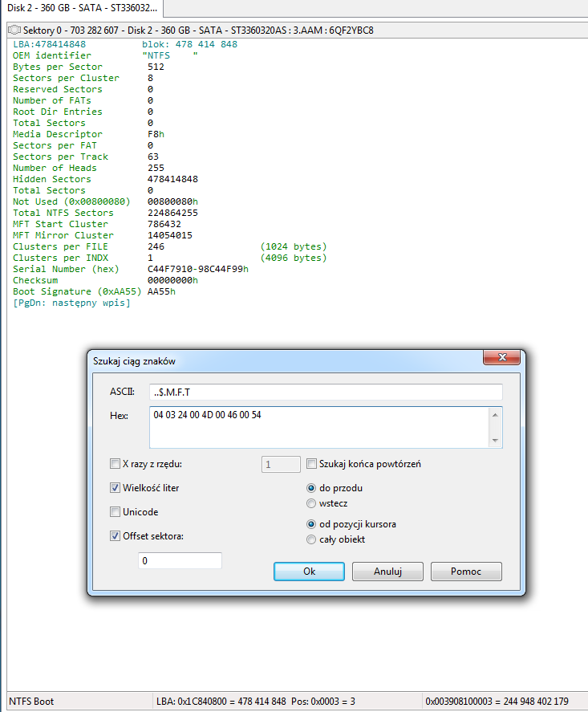The height and width of the screenshot is (712, 588).
Task: Click LBA:478414848 line
Action: [49, 44]
